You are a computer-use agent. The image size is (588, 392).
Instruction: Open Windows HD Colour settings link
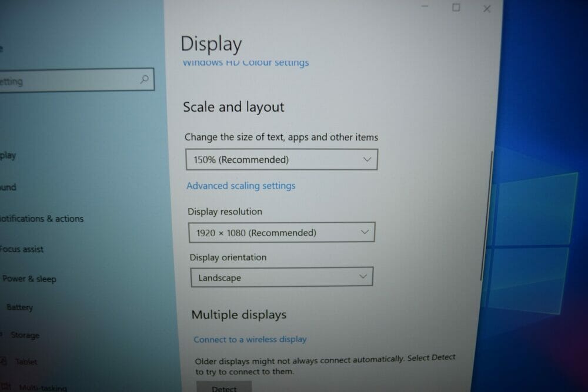coord(246,62)
